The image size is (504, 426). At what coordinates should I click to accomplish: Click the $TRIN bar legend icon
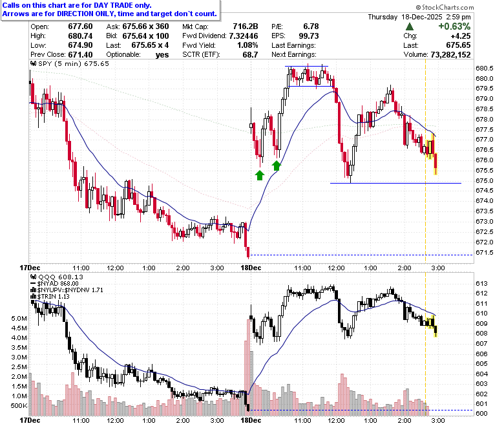coord(33,297)
